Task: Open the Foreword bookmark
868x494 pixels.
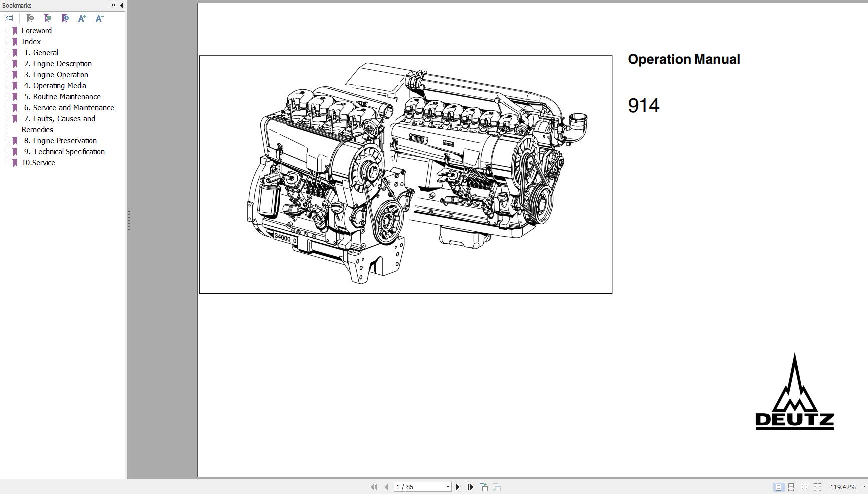Action: [x=36, y=30]
